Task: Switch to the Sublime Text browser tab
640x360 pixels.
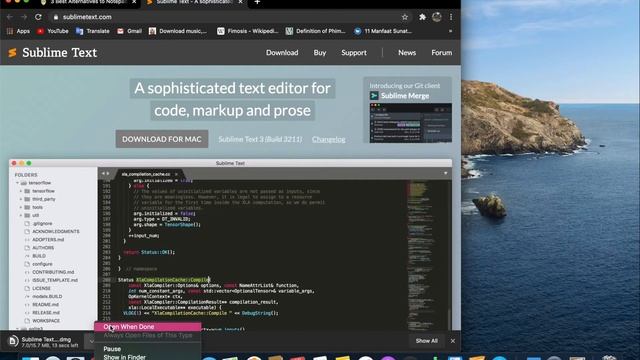Action: pos(194,2)
